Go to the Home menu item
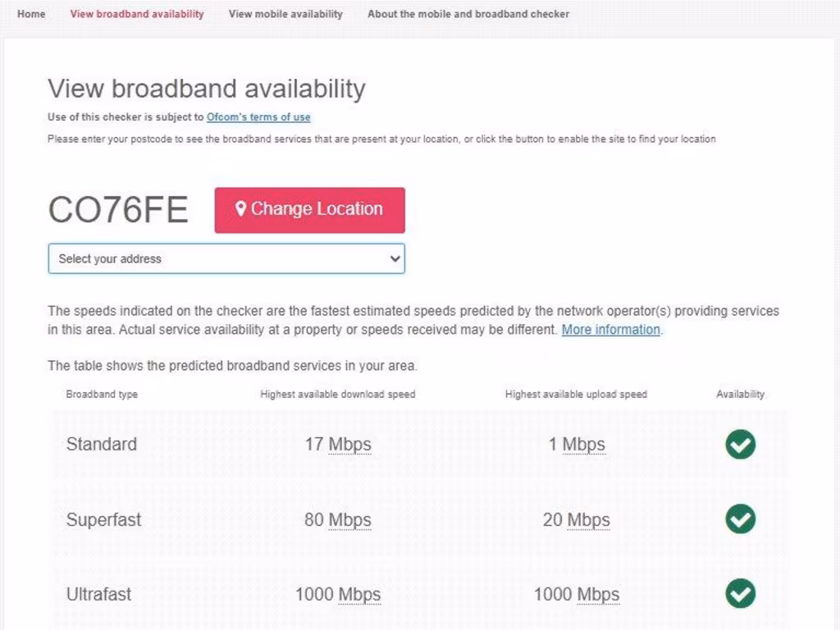This screenshot has height=630, width=840. [x=31, y=14]
